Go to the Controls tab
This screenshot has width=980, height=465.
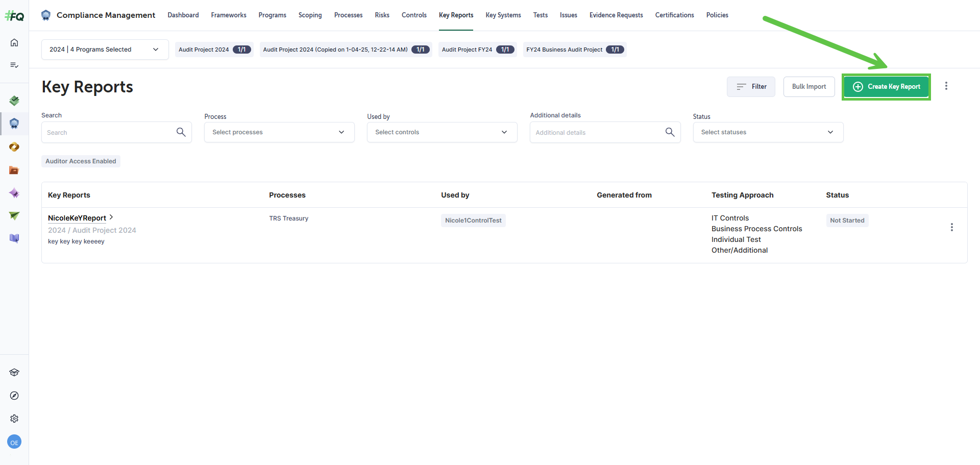(414, 15)
